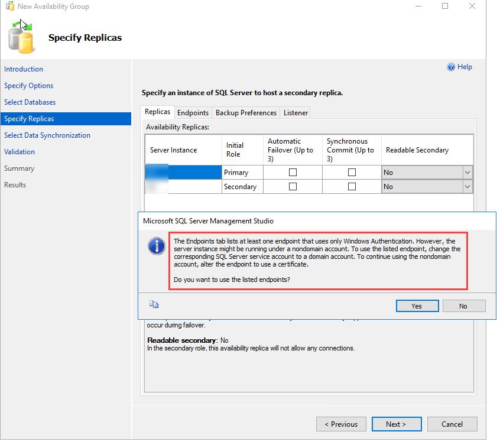Click the Synchronous Commit column header

352,150
